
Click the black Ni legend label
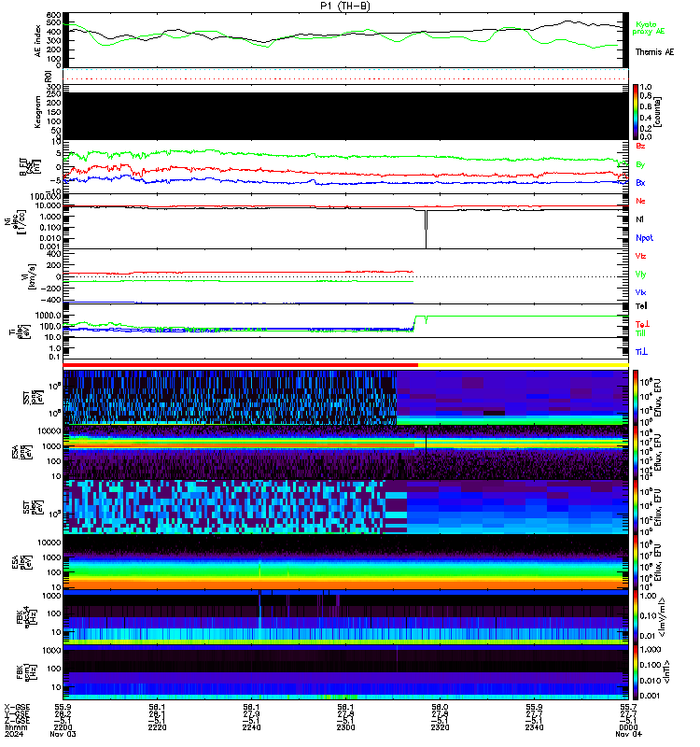coord(639,219)
